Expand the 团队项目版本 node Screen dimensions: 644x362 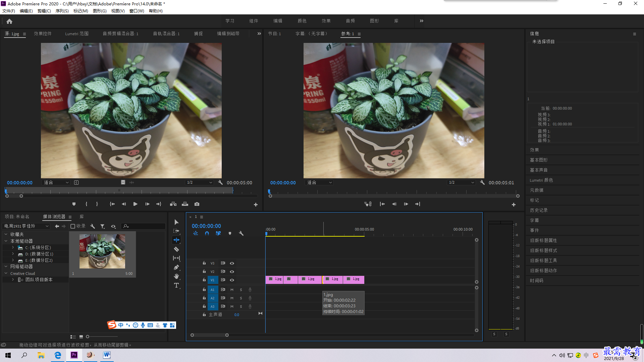pyautogui.click(x=13, y=280)
